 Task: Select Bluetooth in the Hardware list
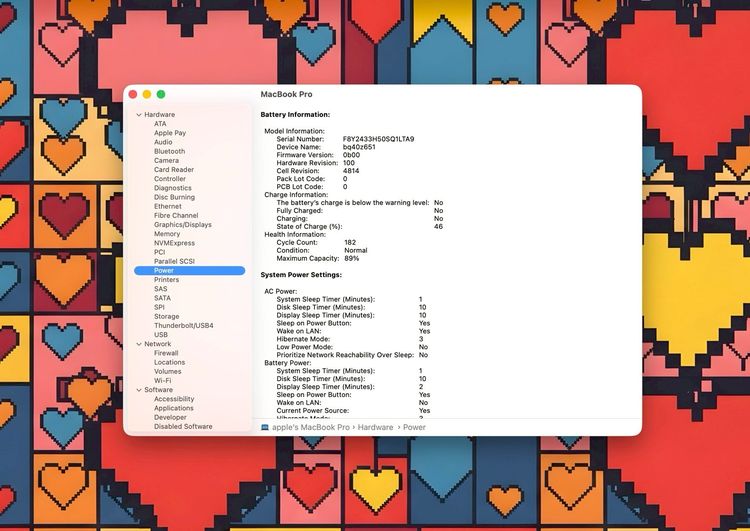pos(169,151)
